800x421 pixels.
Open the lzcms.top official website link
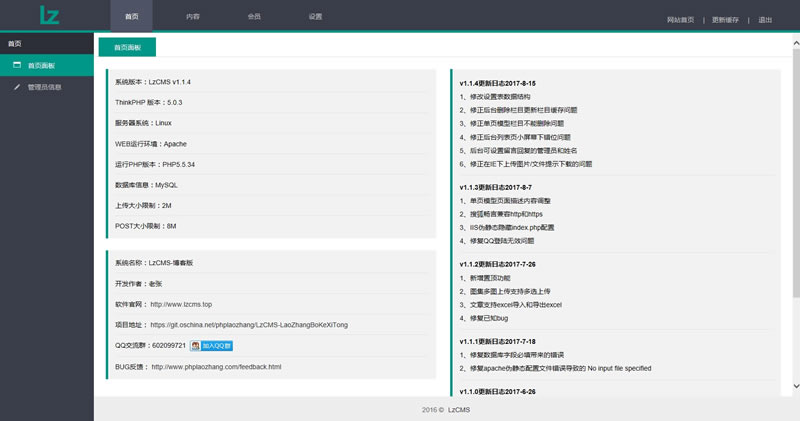181,303
